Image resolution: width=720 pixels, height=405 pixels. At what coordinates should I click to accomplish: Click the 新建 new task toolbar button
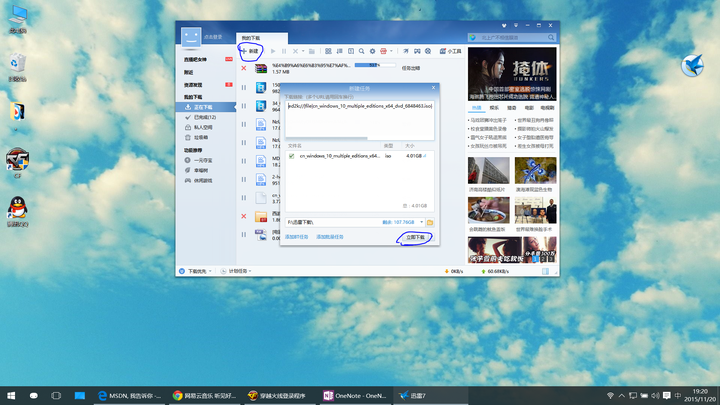250,51
